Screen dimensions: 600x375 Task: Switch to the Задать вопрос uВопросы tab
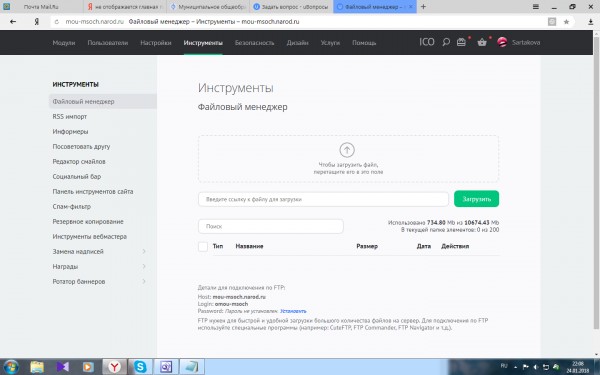pyautogui.click(x=292, y=7)
